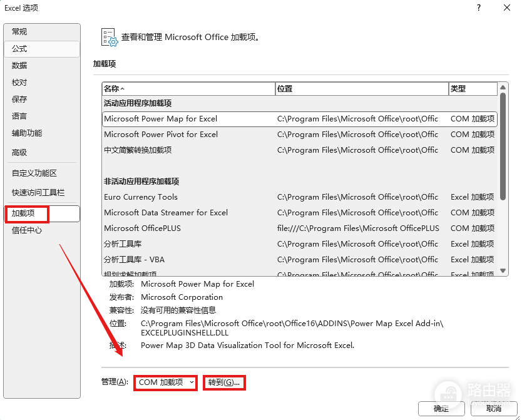522x420 pixels.
Task: Click the add-in list scroll down arrow
Action: pos(503,270)
